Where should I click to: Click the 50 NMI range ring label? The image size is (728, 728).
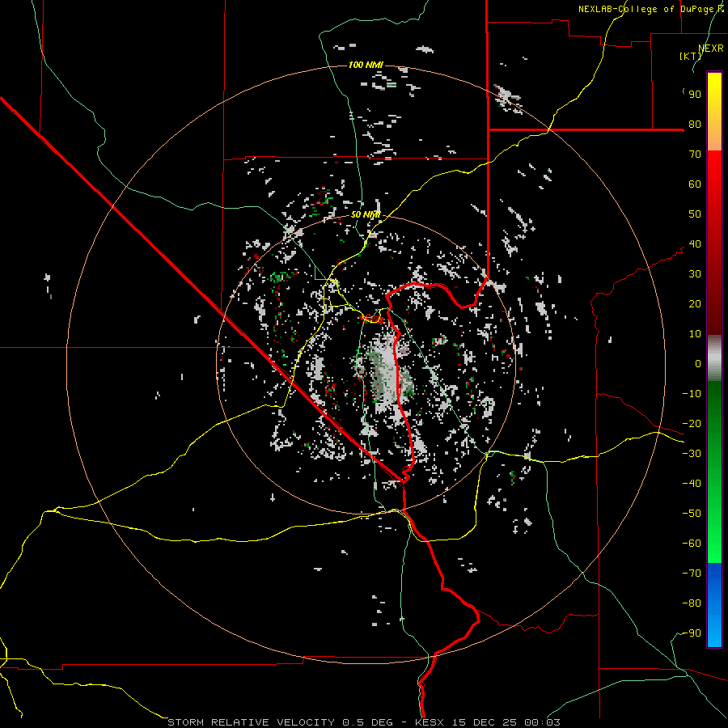pos(366,214)
